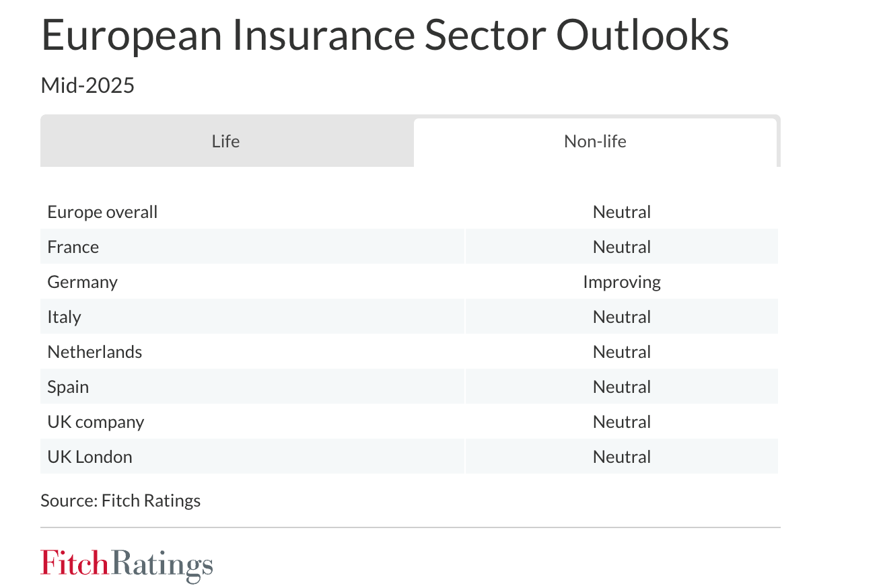Select the Non-life tab
The image size is (883, 588).
(595, 142)
